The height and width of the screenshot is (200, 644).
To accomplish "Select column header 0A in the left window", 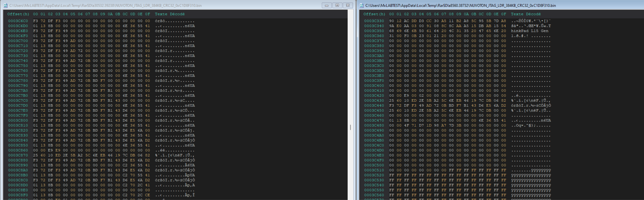I will [x=110, y=14].
